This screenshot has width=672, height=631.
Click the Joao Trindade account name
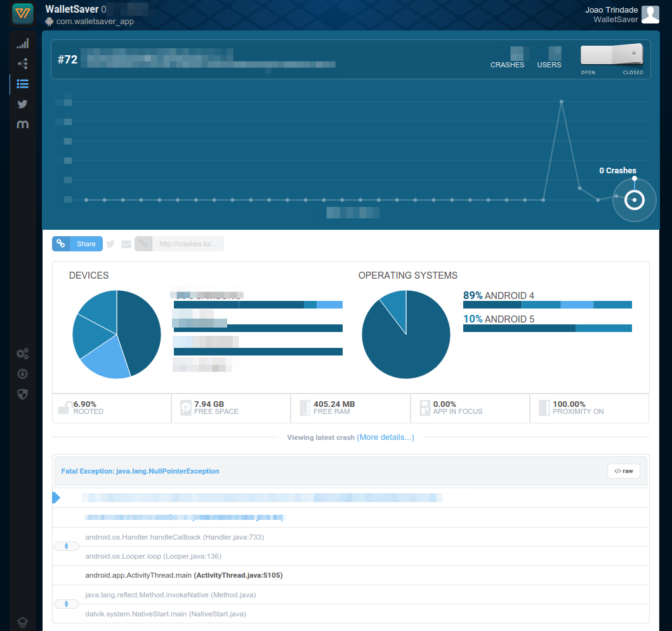612,10
